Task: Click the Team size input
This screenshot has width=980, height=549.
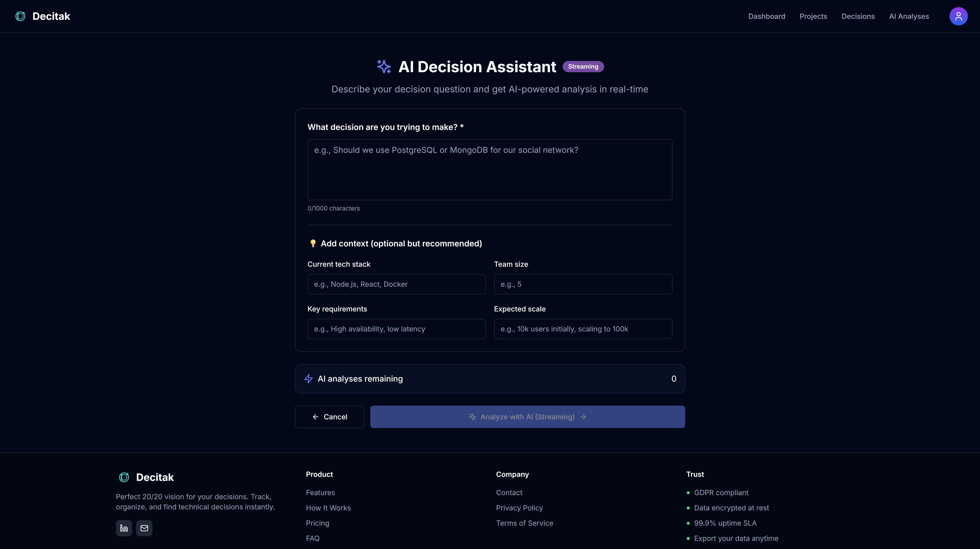Action: click(x=583, y=284)
